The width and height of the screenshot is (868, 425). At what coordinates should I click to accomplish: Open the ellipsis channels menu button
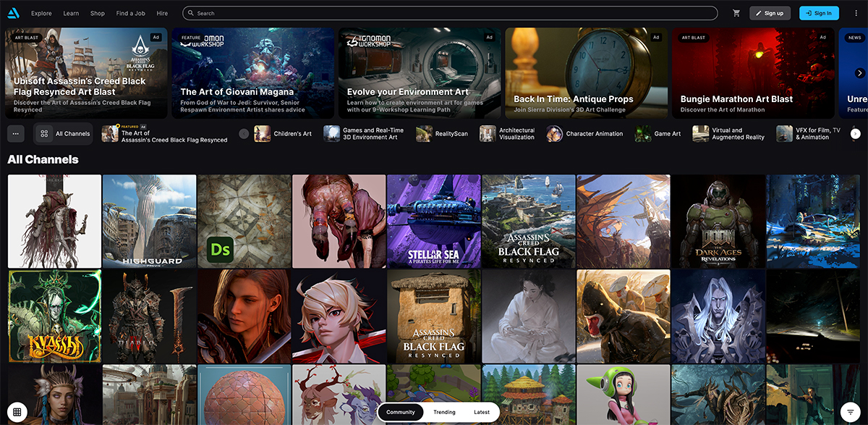pyautogui.click(x=17, y=134)
